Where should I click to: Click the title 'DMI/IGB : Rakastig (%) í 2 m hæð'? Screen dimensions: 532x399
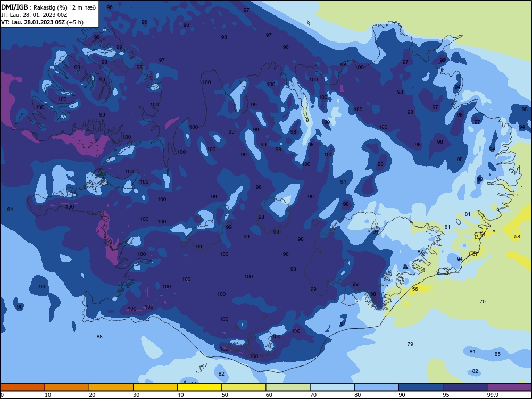click(48, 7)
